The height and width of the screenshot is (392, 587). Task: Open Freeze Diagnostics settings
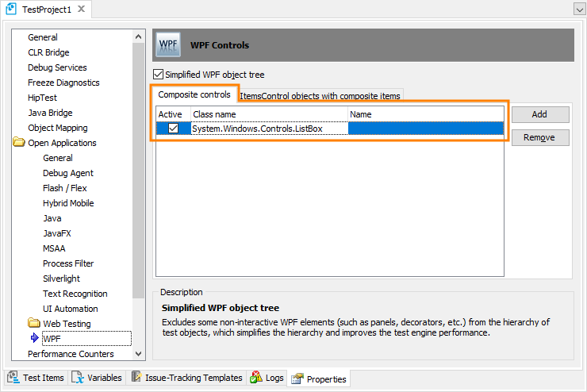click(63, 83)
